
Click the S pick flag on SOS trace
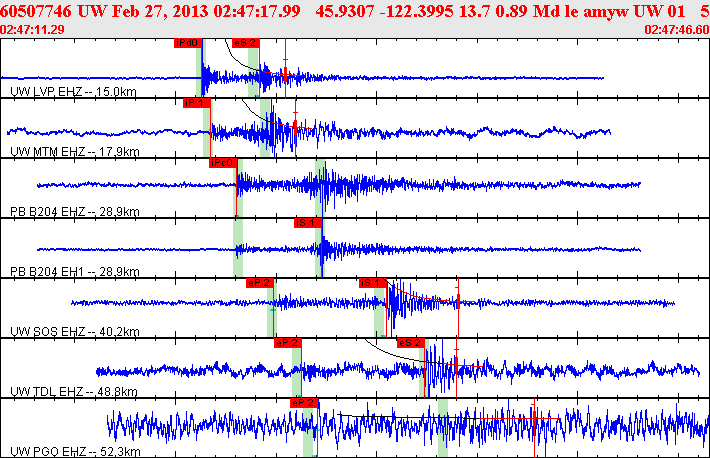(372, 283)
